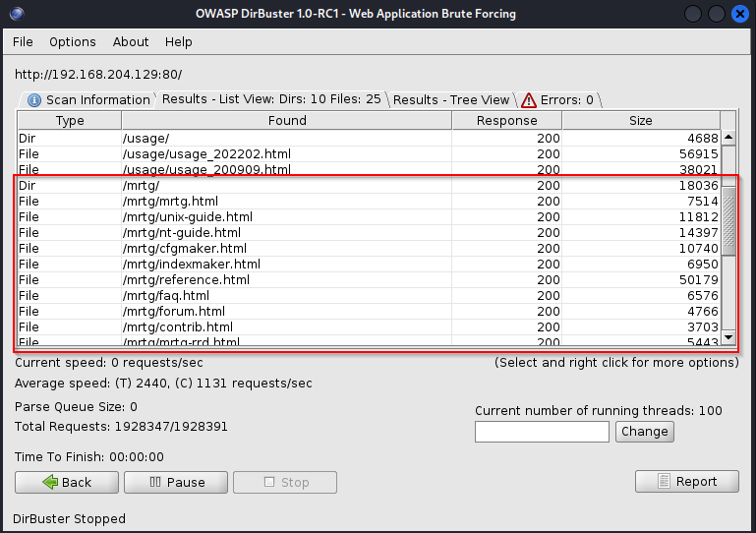Screen dimensions: 756x533
Task: Select the /mrtg/unix-guide.html row
Action: [x=369, y=217]
